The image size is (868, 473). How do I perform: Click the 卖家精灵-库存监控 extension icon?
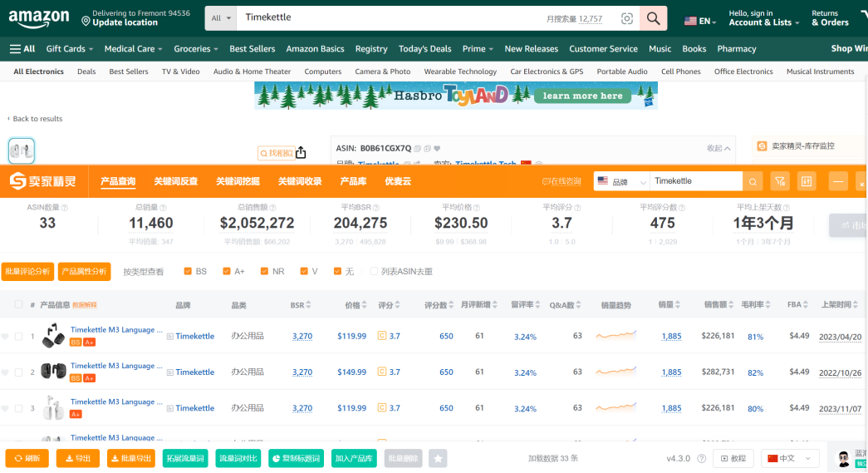point(763,145)
